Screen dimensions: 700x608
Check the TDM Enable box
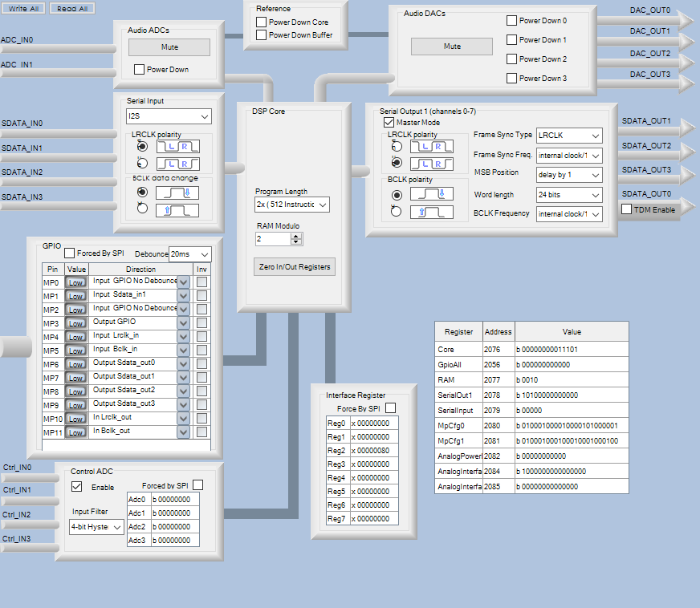coord(628,209)
